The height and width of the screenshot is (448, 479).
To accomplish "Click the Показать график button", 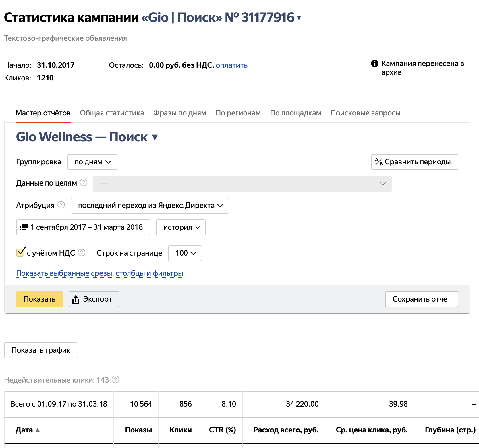I will [x=41, y=350].
